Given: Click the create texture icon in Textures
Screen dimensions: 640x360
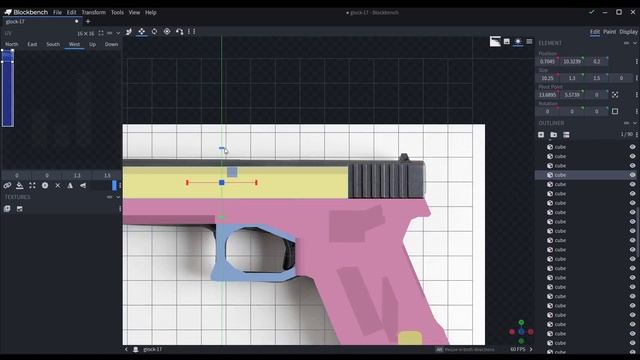Looking at the screenshot, I should click(x=20, y=209).
